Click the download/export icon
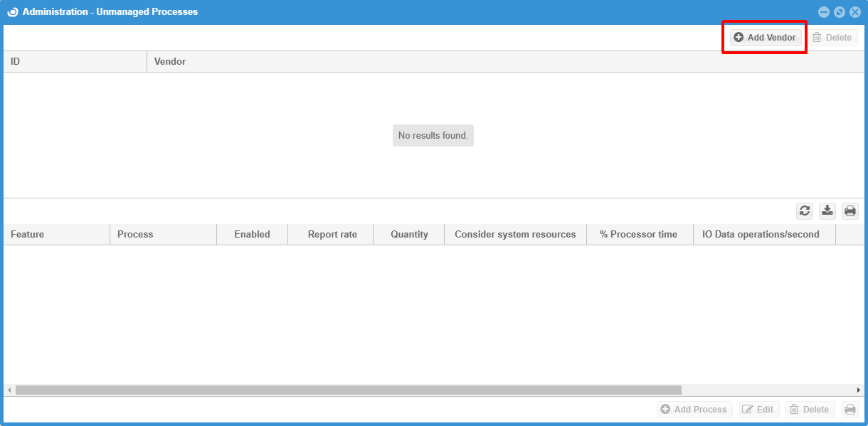Screen dimensions: 868x426 tap(827, 211)
